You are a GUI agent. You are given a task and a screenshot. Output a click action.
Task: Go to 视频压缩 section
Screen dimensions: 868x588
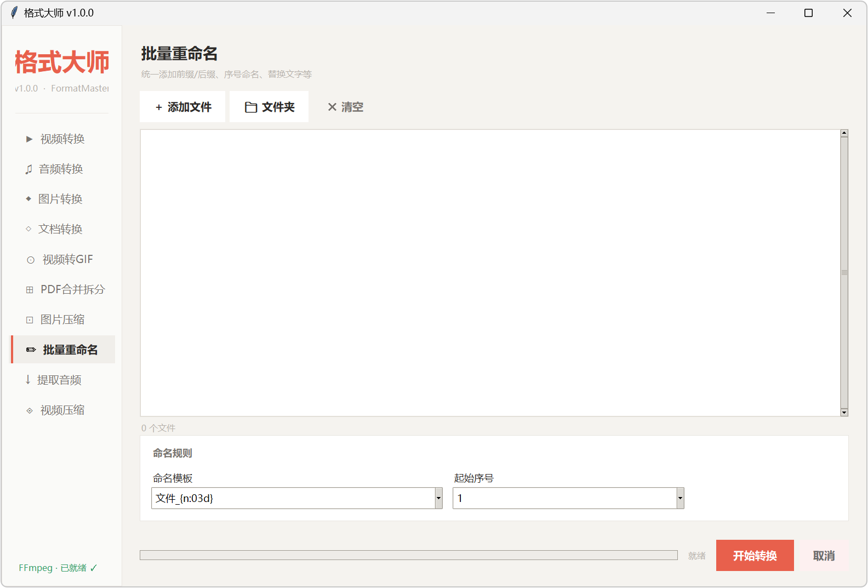[x=63, y=410]
